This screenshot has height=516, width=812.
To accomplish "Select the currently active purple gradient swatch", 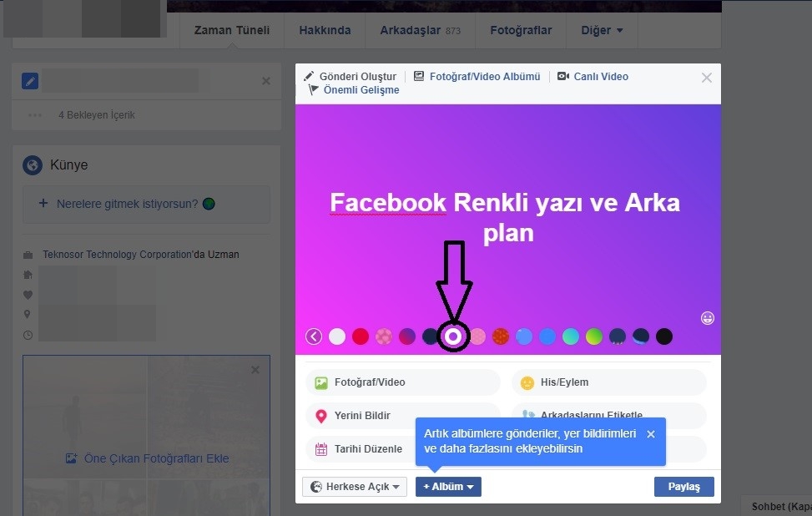I will coord(453,336).
